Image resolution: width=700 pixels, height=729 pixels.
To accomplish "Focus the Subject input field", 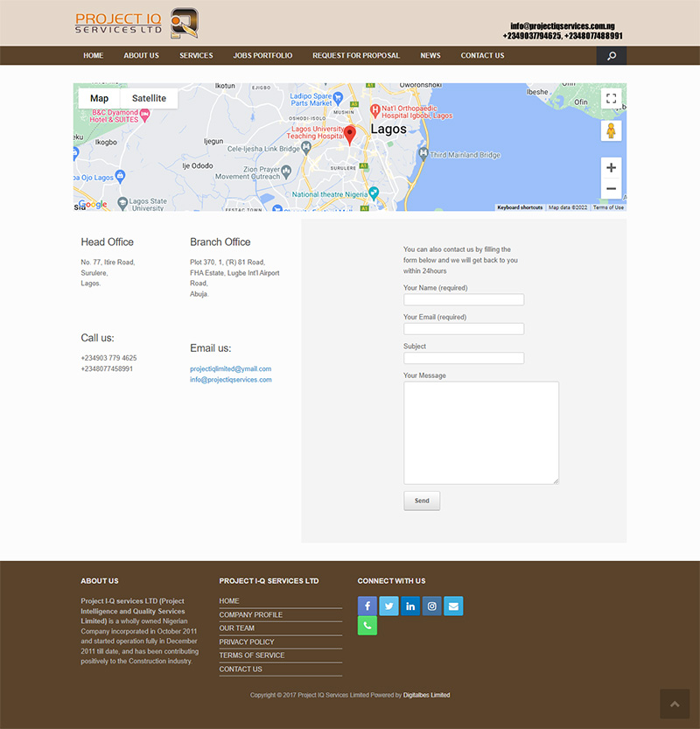I will click(464, 358).
